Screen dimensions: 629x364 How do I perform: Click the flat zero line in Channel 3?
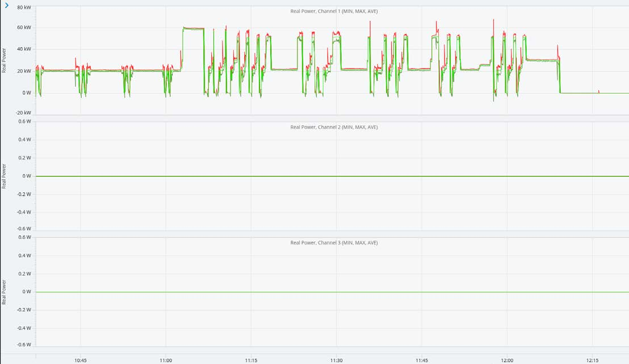click(x=284, y=291)
